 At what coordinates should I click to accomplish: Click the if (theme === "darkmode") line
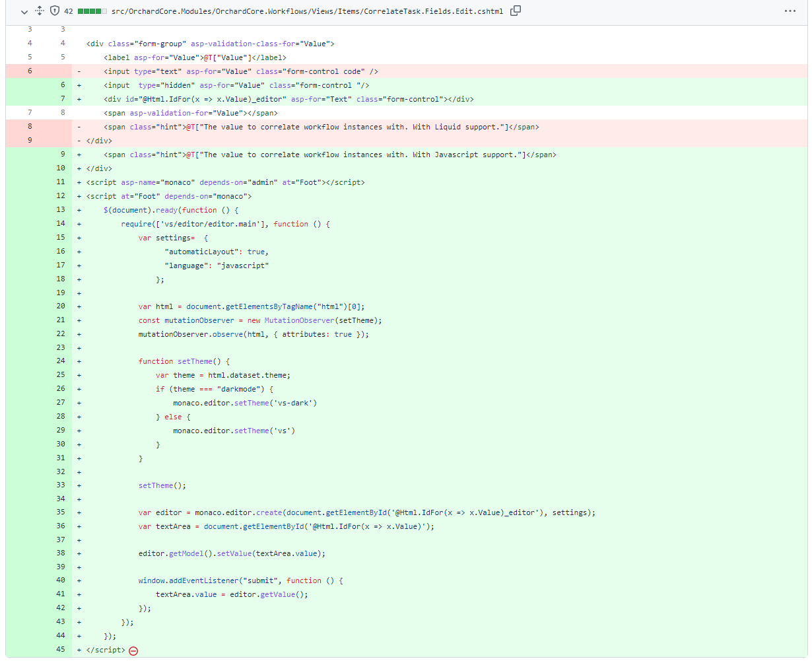point(407,389)
